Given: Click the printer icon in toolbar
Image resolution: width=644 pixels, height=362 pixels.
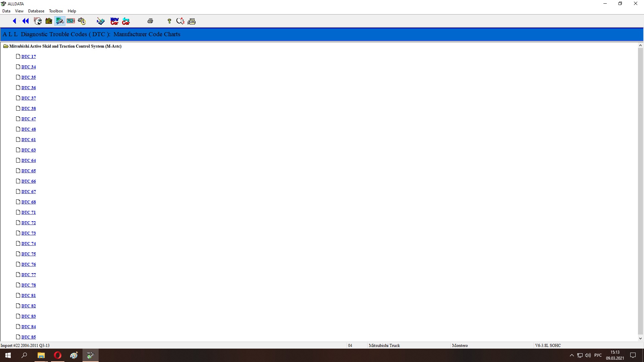Looking at the screenshot, I should pyautogui.click(x=150, y=21).
